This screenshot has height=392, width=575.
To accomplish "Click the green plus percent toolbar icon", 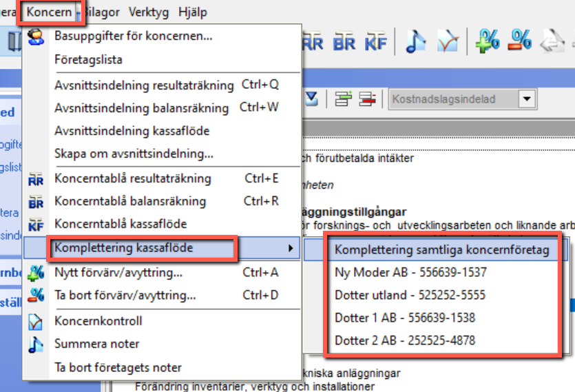I will point(488,41).
